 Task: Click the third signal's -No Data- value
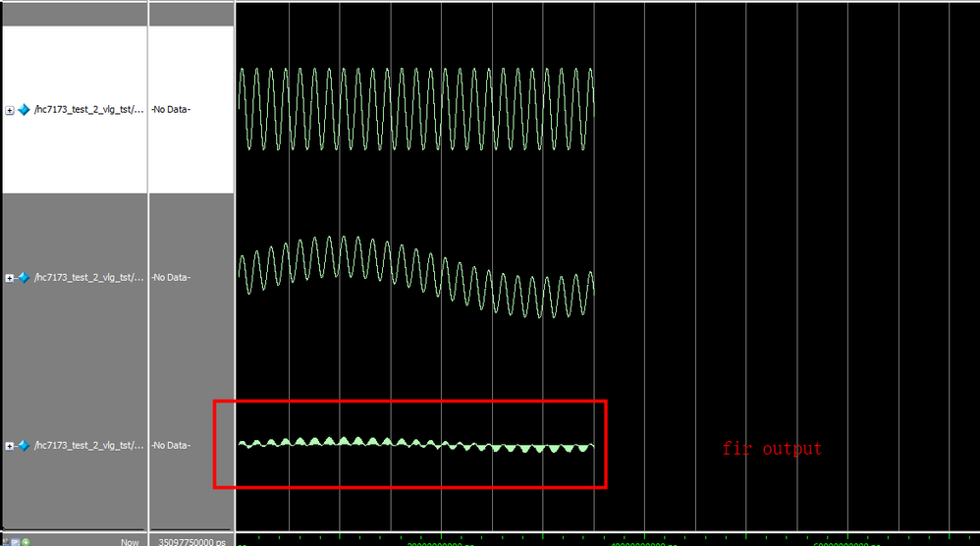tap(171, 446)
